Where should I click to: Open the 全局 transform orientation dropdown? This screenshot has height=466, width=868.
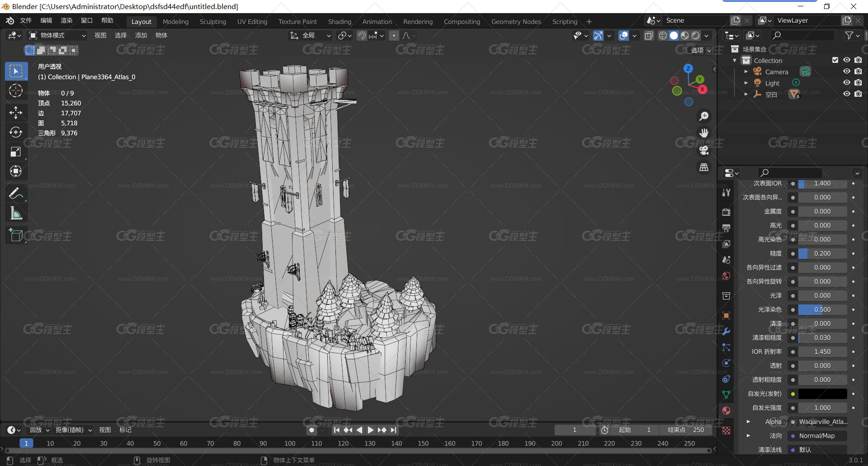tap(311, 35)
